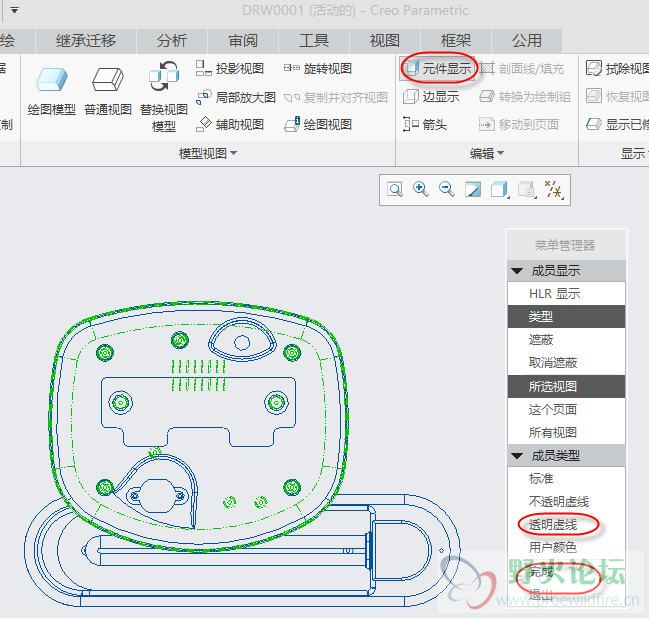
Task: Select This Sheet (这个页面) option
Action: click(x=566, y=410)
